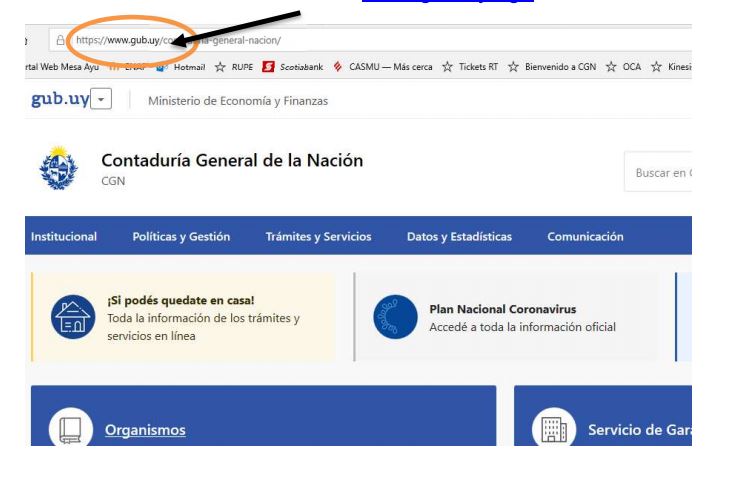Viewport: 747px width, 482px height.
Task: Open the Scotiabank bookmark
Action: click(293, 67)
